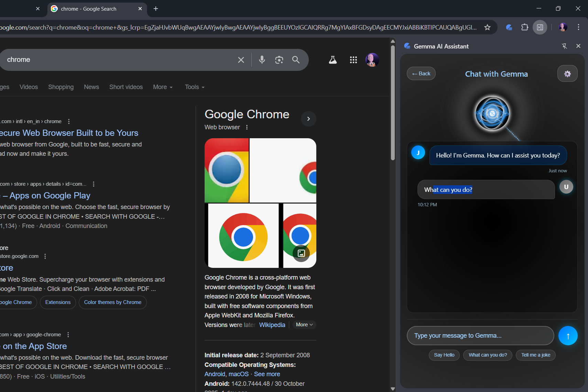The width and height of the screenshot is (588, 392).
Task: Click Tell me a joke chip
Action: pyautogui.click(x=536, y=355)
